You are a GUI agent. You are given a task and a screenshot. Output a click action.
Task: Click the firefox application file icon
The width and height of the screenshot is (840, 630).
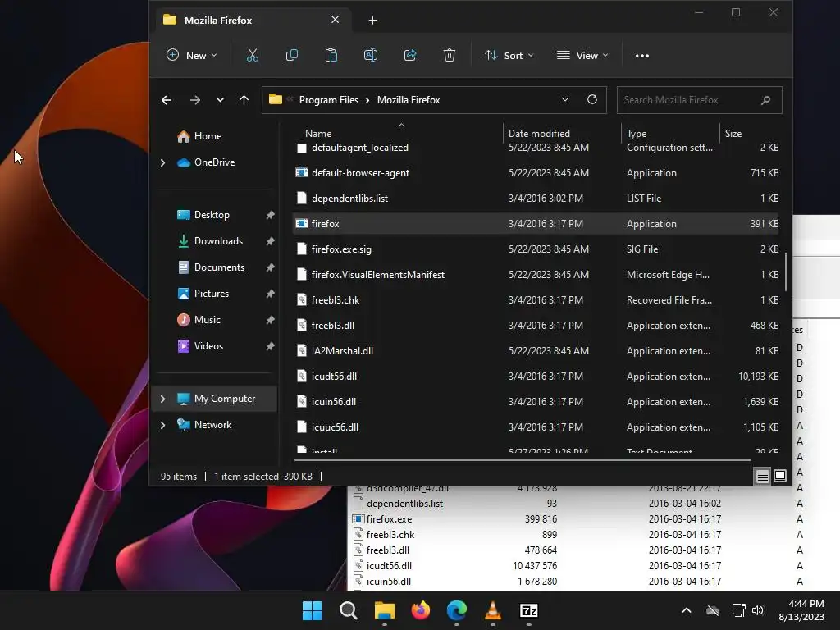302,223
